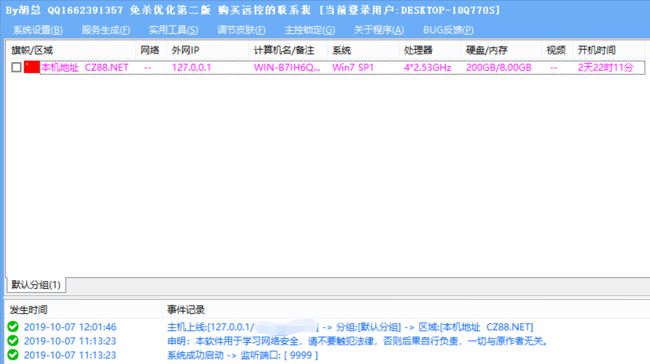The height and width of the screenshot is (364, 650).
Task: Open the 调节皮肤(F) menu
Action: pyautogui.click(x=241, y=30)
